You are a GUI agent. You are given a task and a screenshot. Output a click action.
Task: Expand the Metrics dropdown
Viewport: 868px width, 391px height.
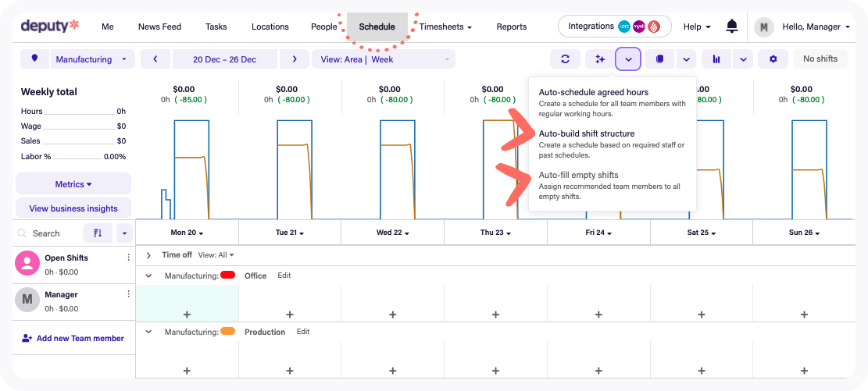pyautogui.click(x=73, y=184)
